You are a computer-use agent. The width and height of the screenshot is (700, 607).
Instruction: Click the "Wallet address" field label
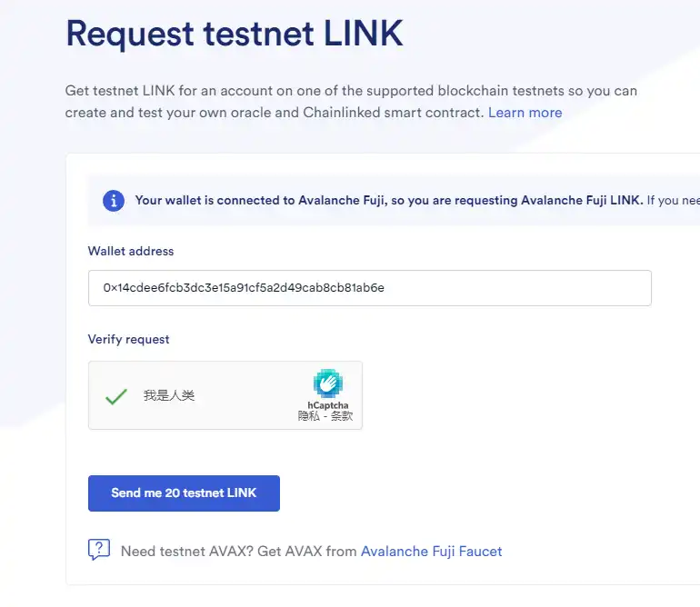(x=130, y=251)
